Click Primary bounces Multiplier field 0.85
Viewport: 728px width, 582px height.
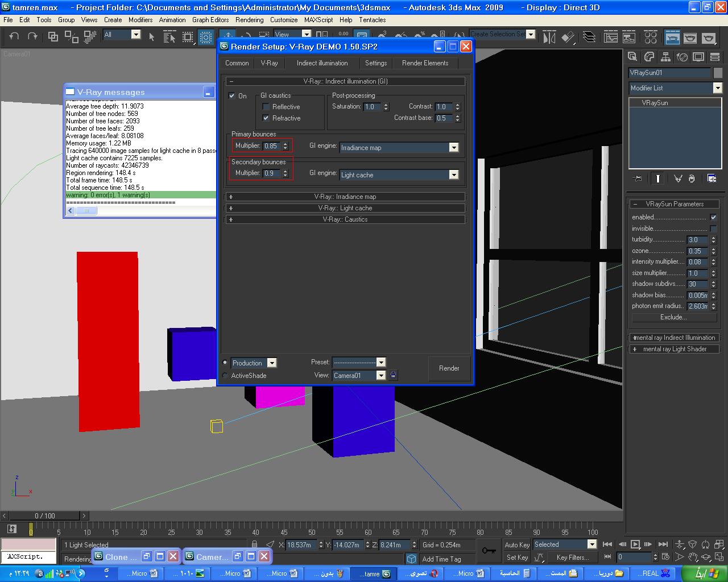tap(272, 146)
